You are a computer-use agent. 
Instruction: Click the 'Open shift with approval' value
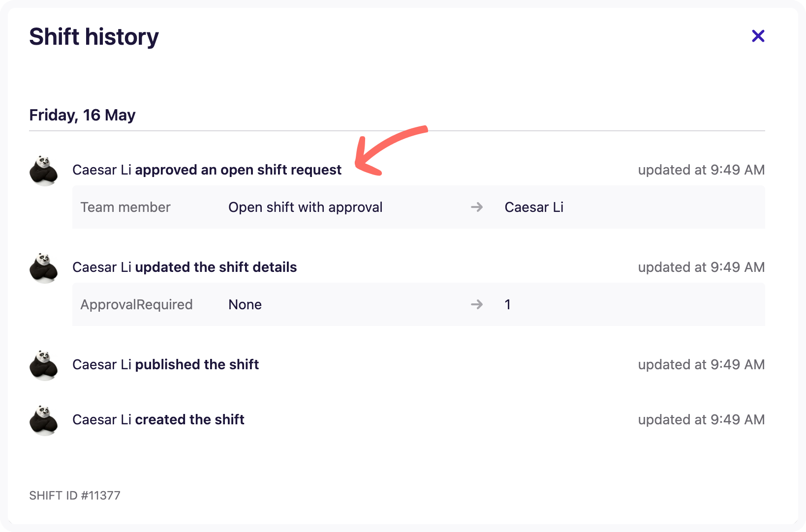coord(305,207)
